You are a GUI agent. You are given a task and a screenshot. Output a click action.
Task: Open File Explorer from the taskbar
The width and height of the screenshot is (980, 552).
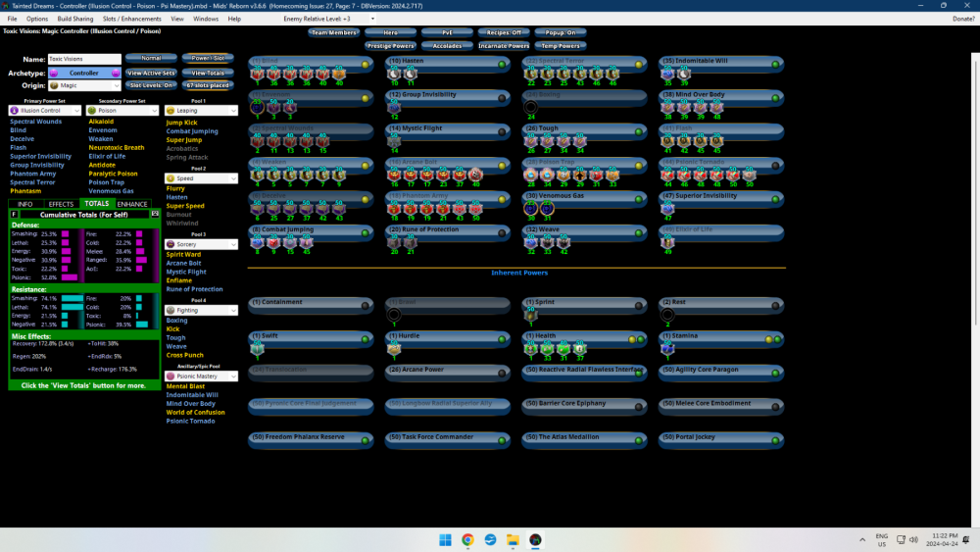(513, 540)
